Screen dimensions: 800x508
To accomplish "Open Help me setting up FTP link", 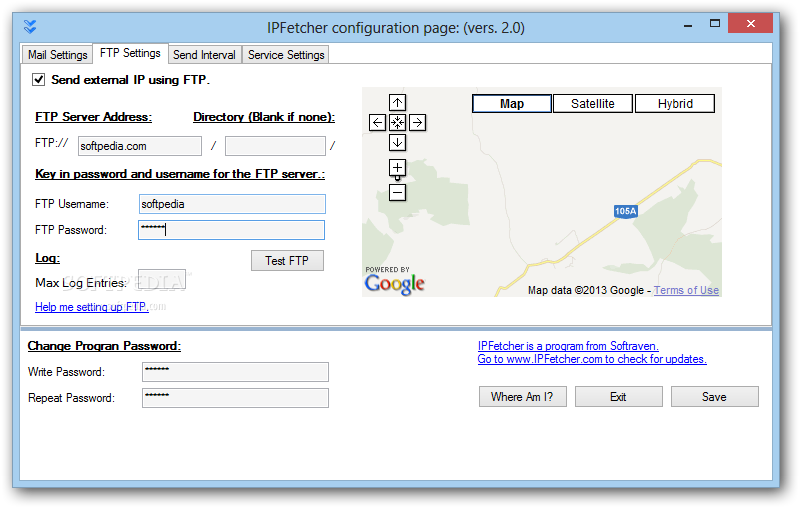I will pyautogui.click(x=92, y=307).
